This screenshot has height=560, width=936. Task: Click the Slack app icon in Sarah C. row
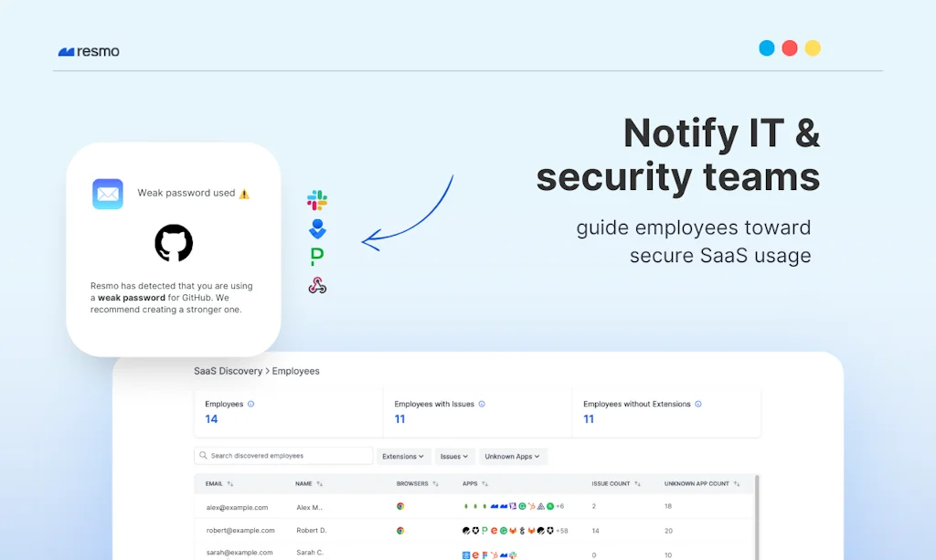pos(513,555)
